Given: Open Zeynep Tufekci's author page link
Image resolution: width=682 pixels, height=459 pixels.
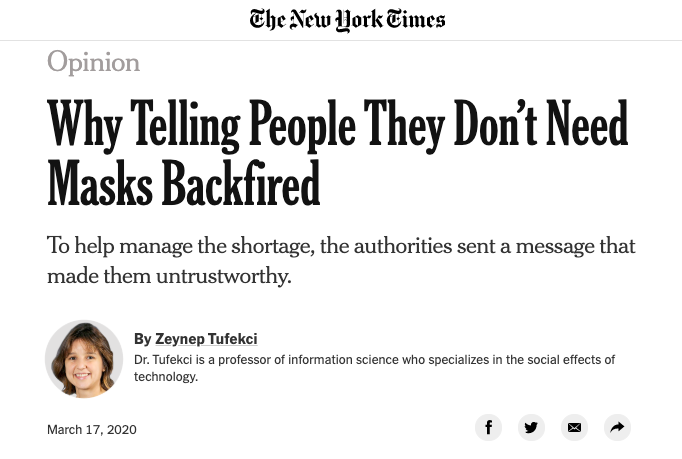Looking at the screenshot, I should tap(206, 339).
